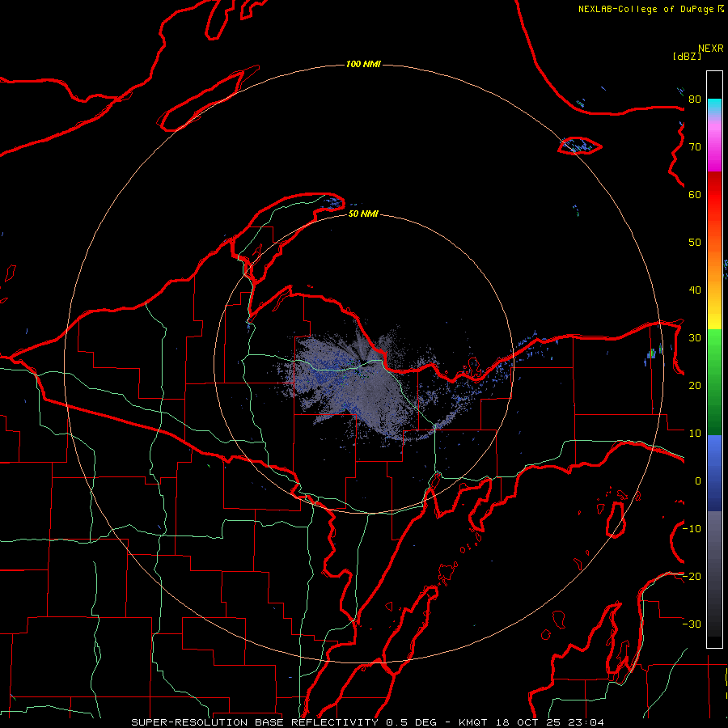728x728 pixels.
Task: Click the 70 dBZ scale value
Action: click(695, 147)
